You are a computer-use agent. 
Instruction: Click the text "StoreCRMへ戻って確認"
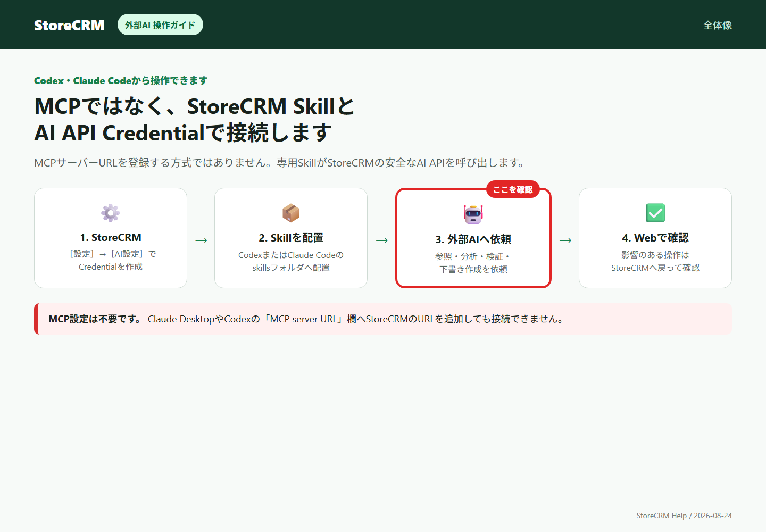point(655,268)
